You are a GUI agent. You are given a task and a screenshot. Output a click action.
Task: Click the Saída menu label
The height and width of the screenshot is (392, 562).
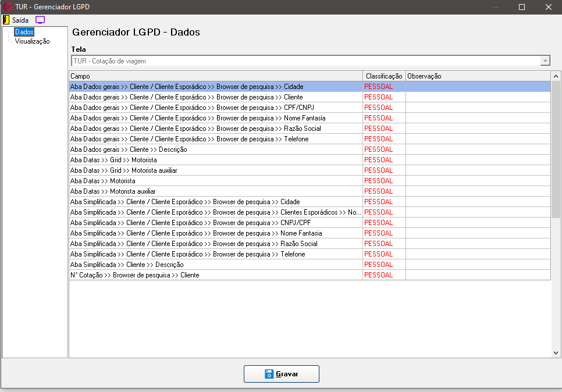pyautogui.click(x=20, y=20)
